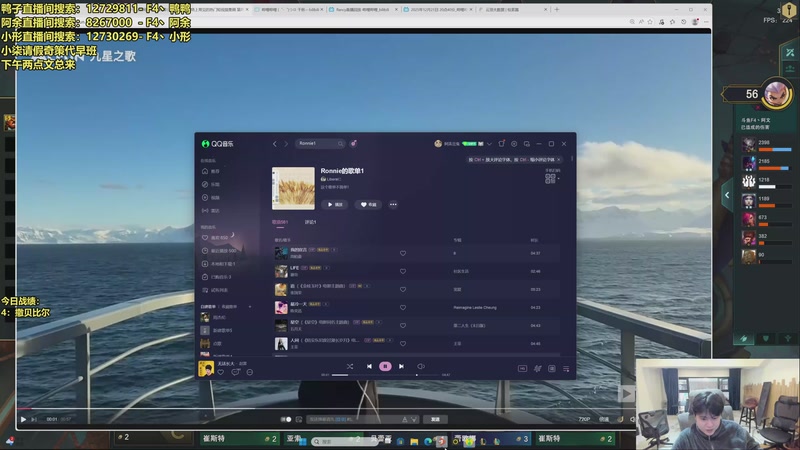
Task: Click the search box containing Ronnie1
Action: [x=320, y=144]
